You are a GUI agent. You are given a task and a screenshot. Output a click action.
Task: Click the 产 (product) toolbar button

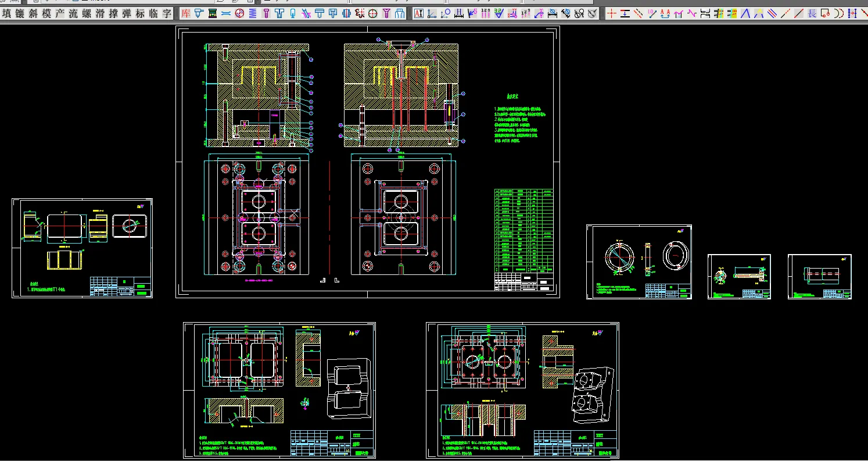(x=60, y=13)
